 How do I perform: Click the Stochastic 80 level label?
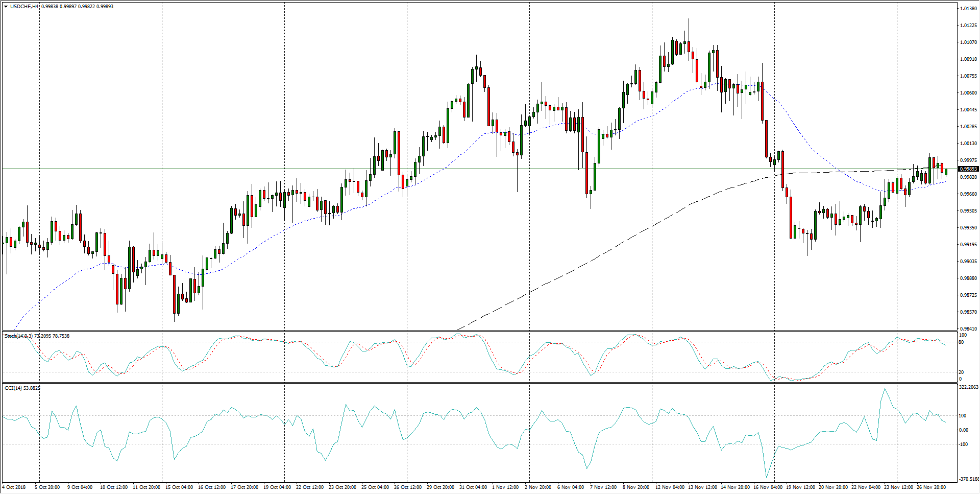click(x=961, y=342)
